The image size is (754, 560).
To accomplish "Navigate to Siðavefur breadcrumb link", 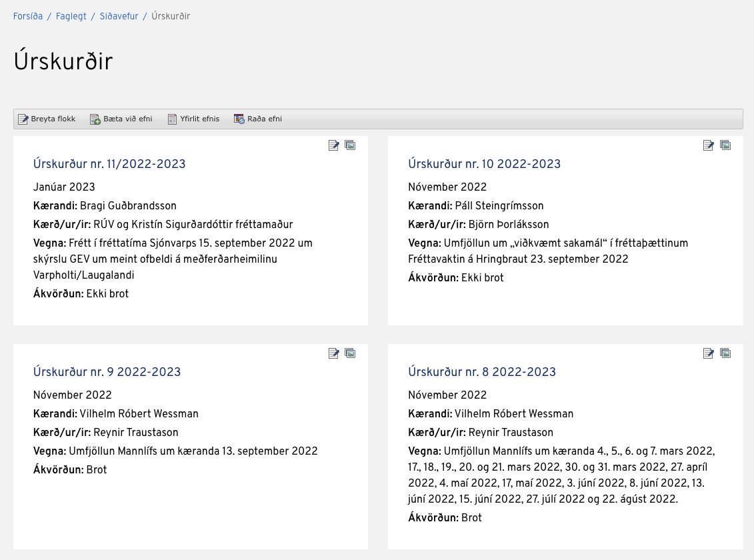I will click(119, 16).
